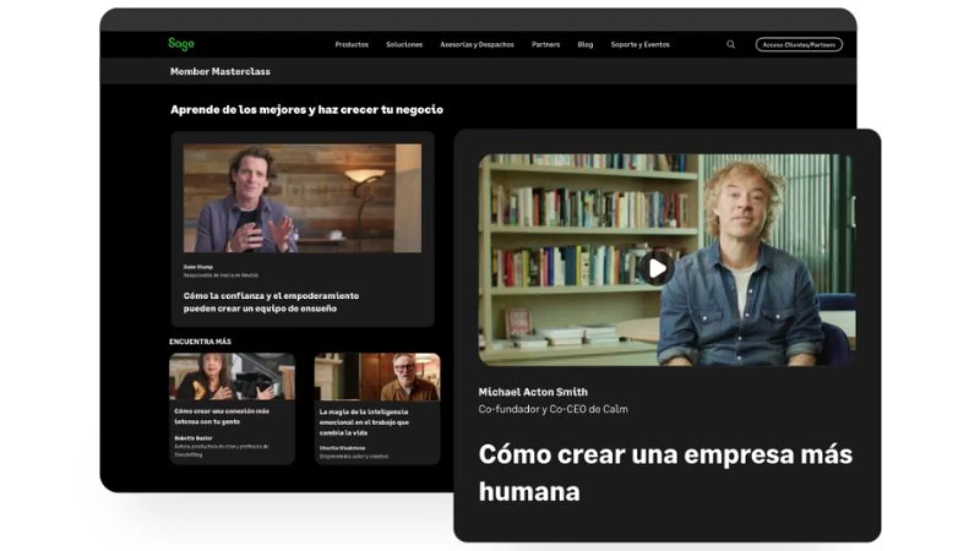The image size is (980, 551).
Task: Select Asesorías y Despachos in navigation
Action: [x=477, y=45]
